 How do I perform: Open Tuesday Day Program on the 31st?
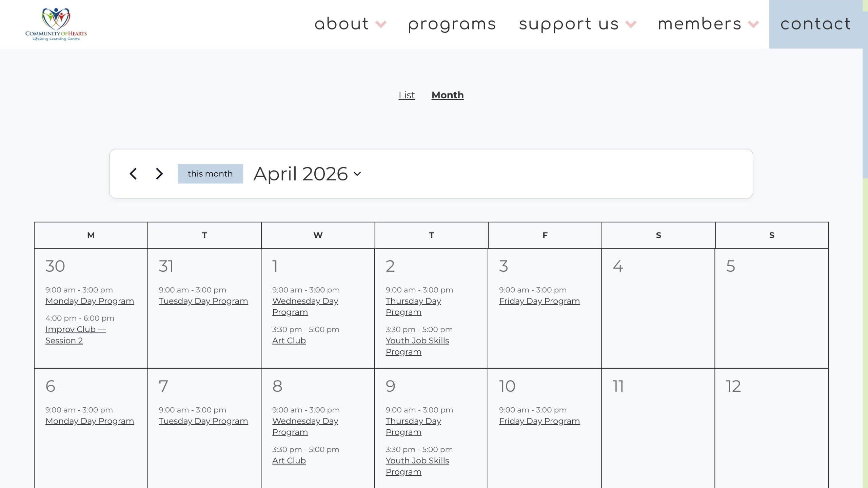click(203, 301)
